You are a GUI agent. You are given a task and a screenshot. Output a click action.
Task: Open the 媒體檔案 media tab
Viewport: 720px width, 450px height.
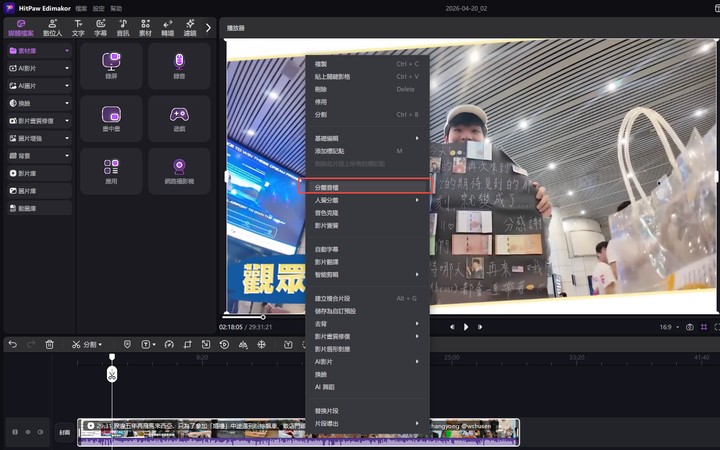(21, 28)
